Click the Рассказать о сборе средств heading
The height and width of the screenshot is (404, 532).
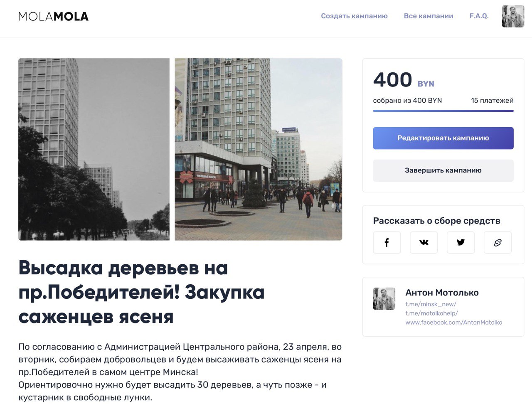pos(436,221)
